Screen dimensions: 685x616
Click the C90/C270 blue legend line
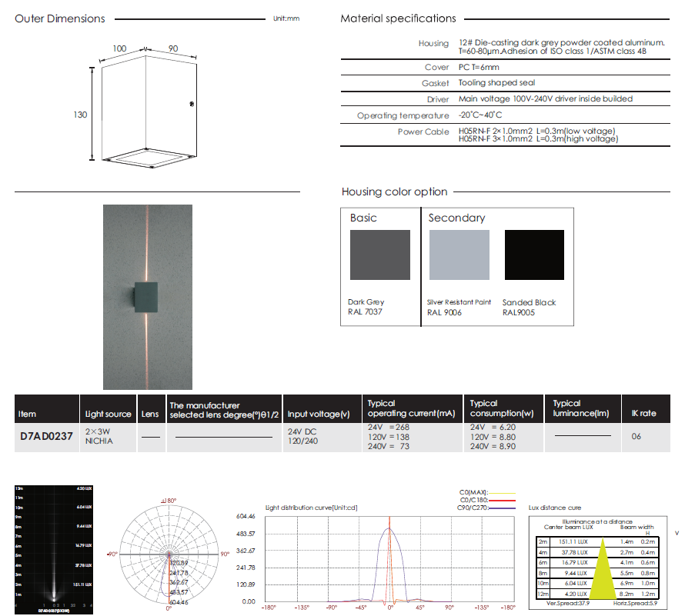[503, 507]
